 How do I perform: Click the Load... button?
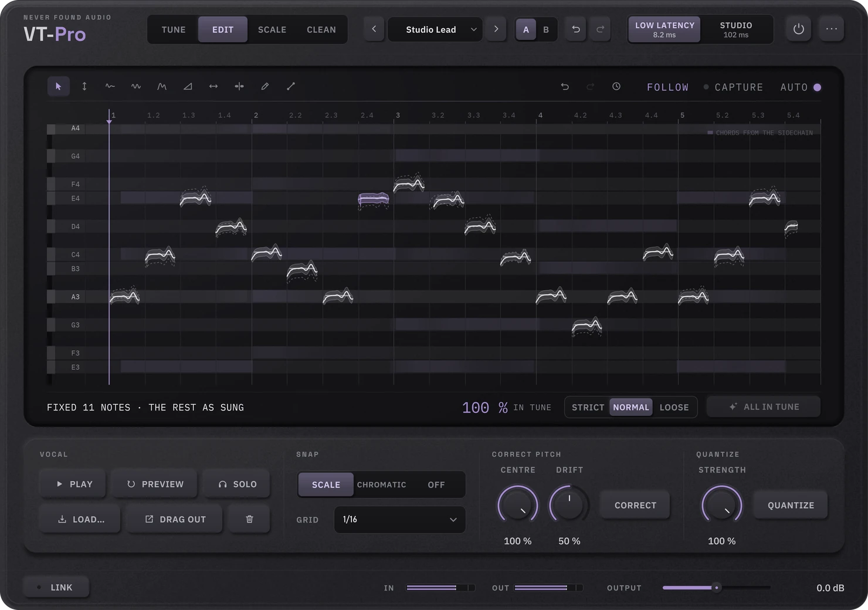click(x=80, y=519)
